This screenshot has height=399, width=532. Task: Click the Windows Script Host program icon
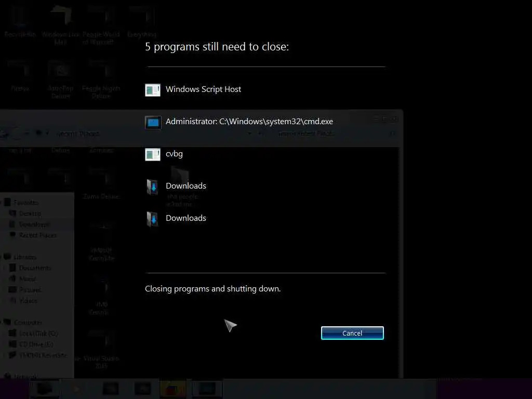[153, 90]
